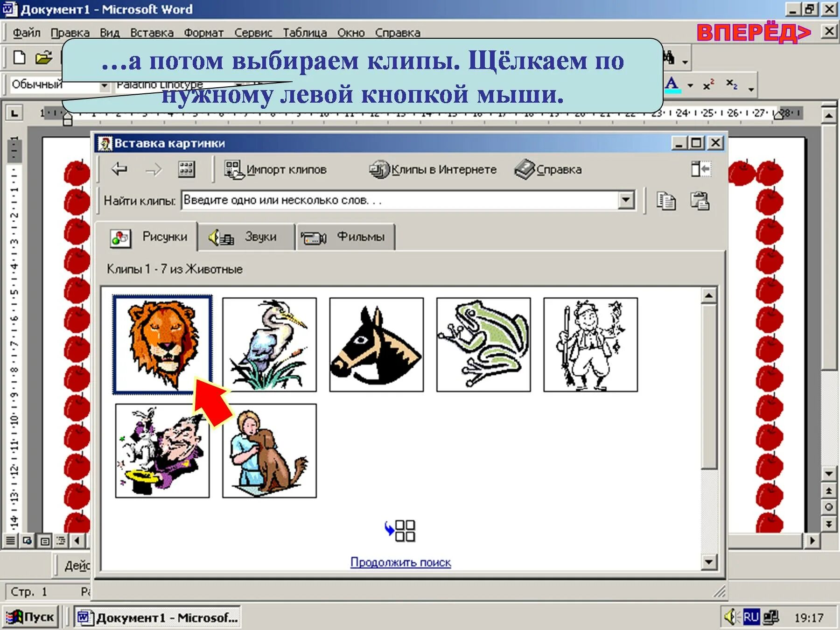The image size is (840, 630).
Task: Open All Categories grid icon
Action: [x=187, y=169]
